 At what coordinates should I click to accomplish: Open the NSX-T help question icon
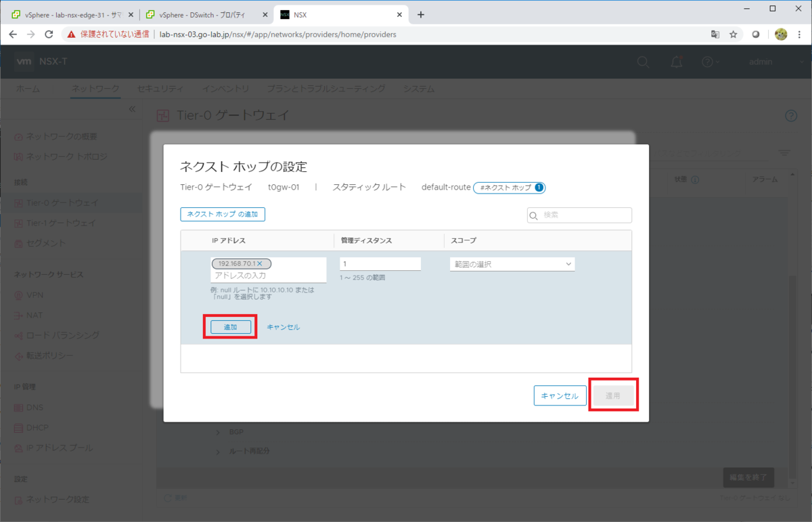[707, 62]
